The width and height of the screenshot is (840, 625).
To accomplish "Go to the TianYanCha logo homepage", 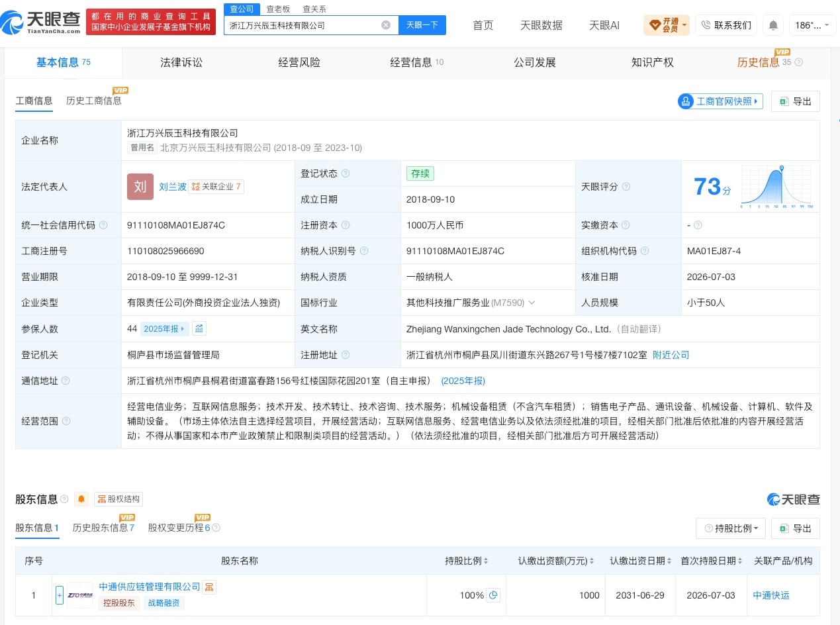I will pyautogui.click(x=40, y=24).
